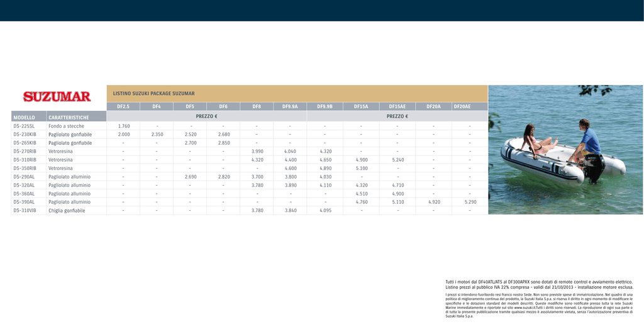
Task: Select the 5.100 price cell
Action: pos(362,168)
